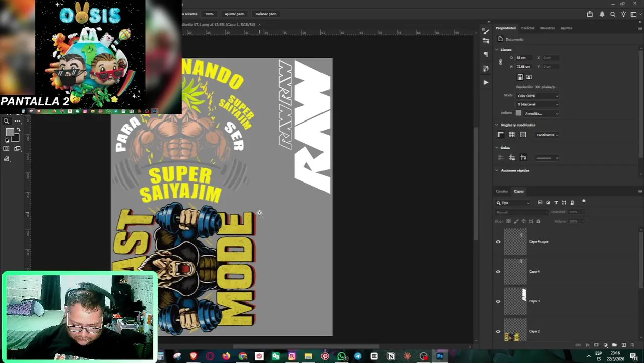Hide the Capa 4 copia layer

[x=498, y=242]
